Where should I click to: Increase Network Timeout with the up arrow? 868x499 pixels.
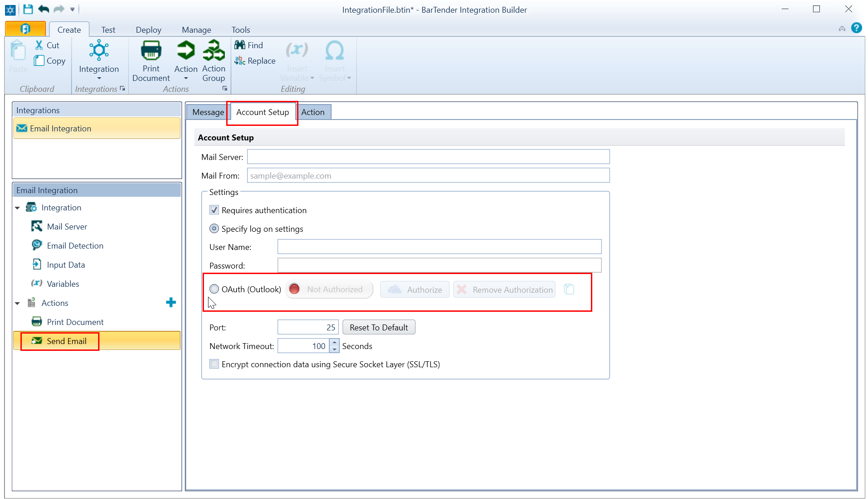click(x=334, y=342)
